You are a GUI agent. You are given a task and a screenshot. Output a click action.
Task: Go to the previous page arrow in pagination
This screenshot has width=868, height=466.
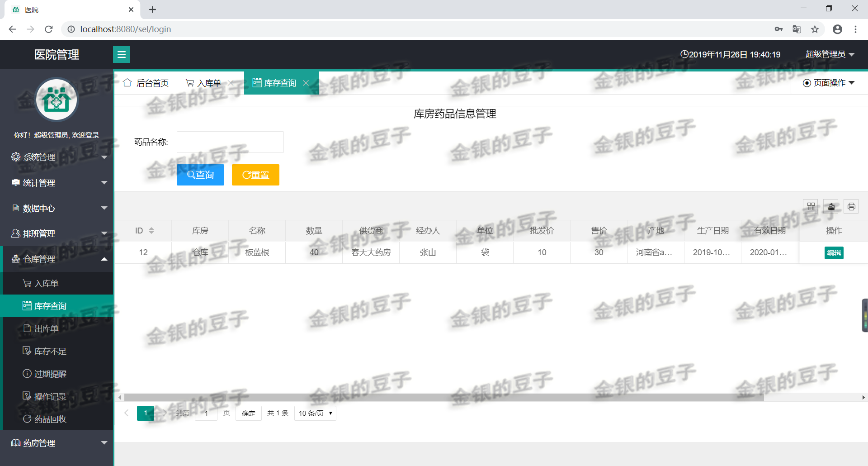[x=127, y=413]
